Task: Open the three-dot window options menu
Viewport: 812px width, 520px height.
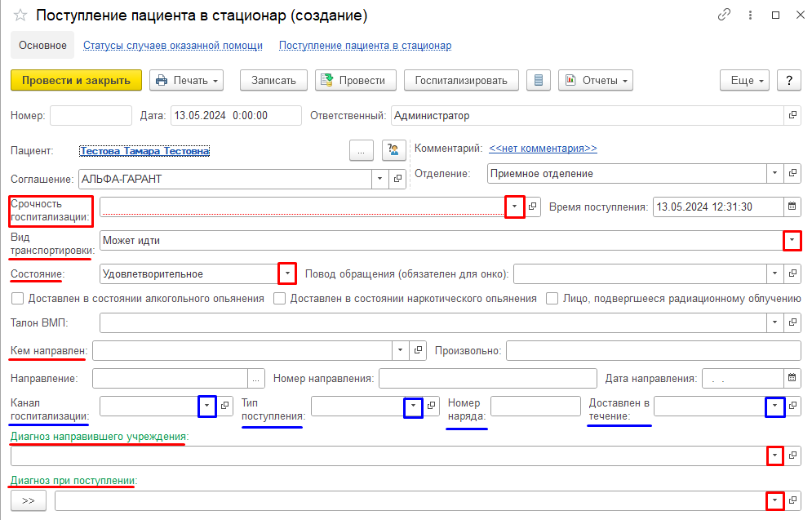Action: 750,15
